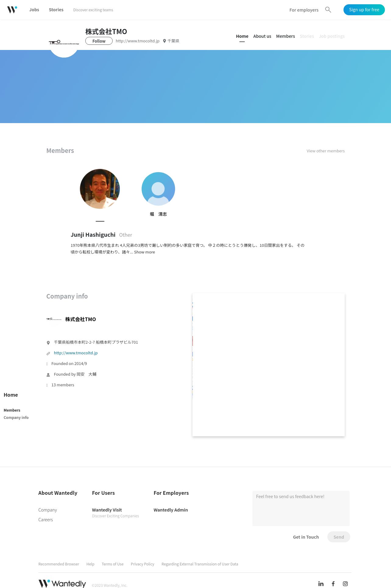Open Wantedly Instagram page icon
This screenshot has width=391, height=588.
(345, 584)
